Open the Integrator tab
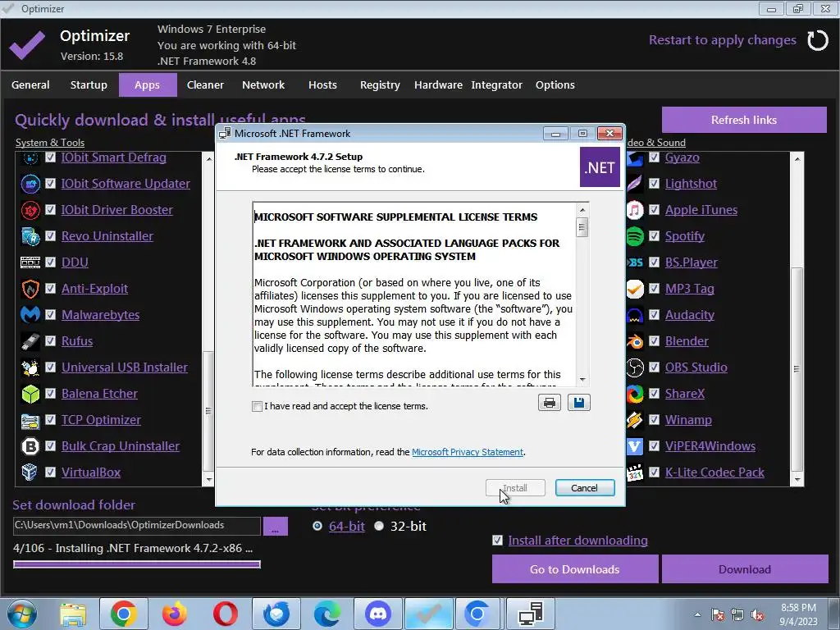The width and height of the screenshot is (840, 630). pos(496,84)
